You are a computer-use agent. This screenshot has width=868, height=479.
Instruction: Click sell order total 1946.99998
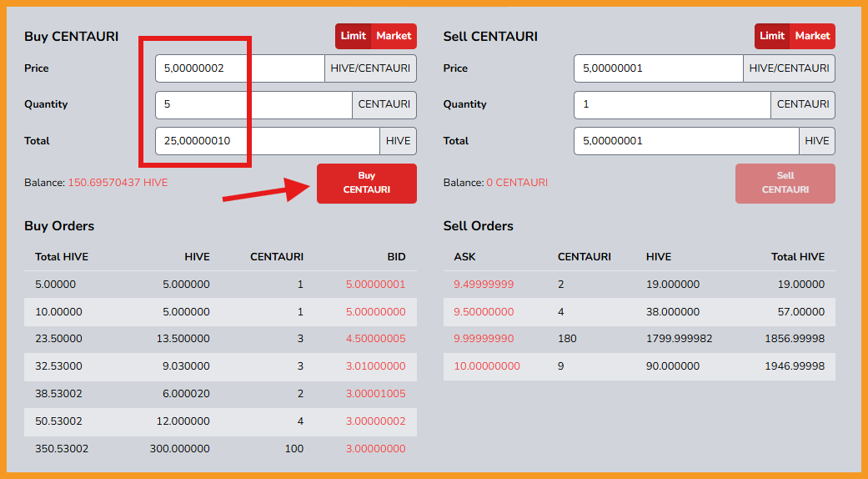click(x=795, y=366)
